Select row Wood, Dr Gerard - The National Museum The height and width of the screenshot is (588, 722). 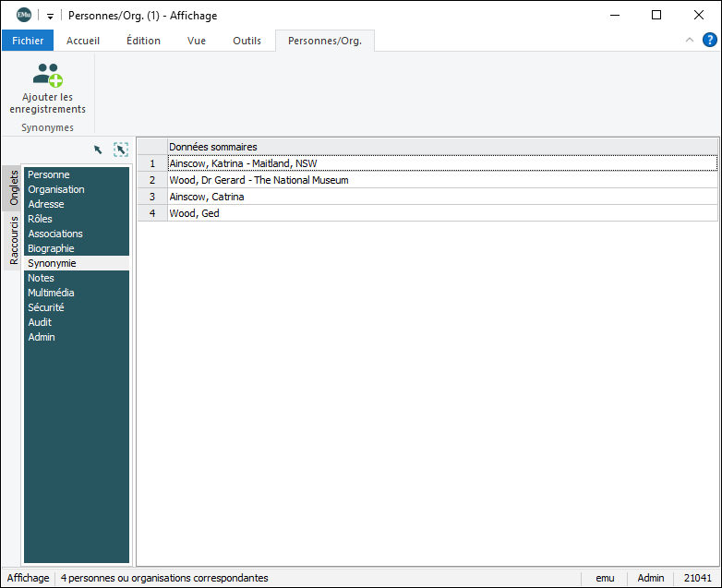click(x=259, y=180)
